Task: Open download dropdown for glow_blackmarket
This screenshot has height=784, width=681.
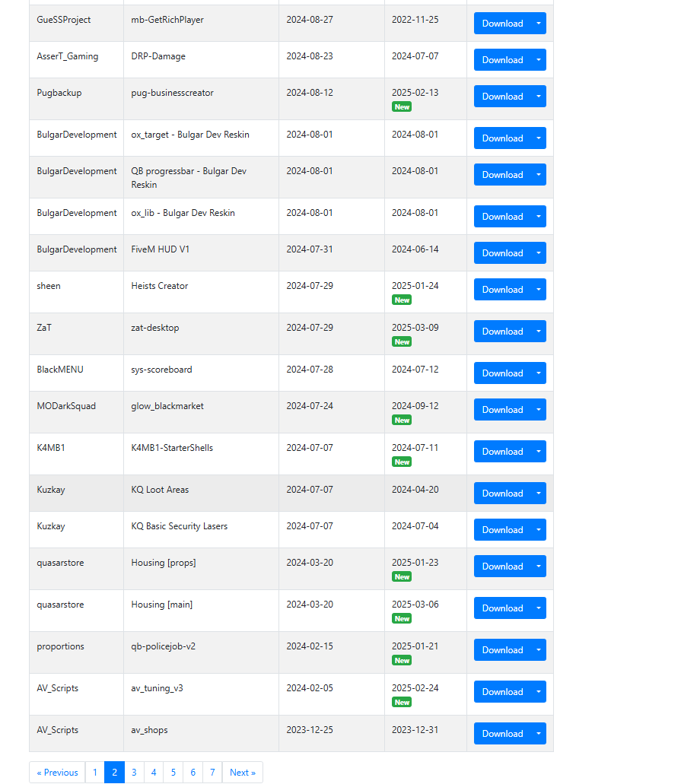Action: click(x=539, y=410)
